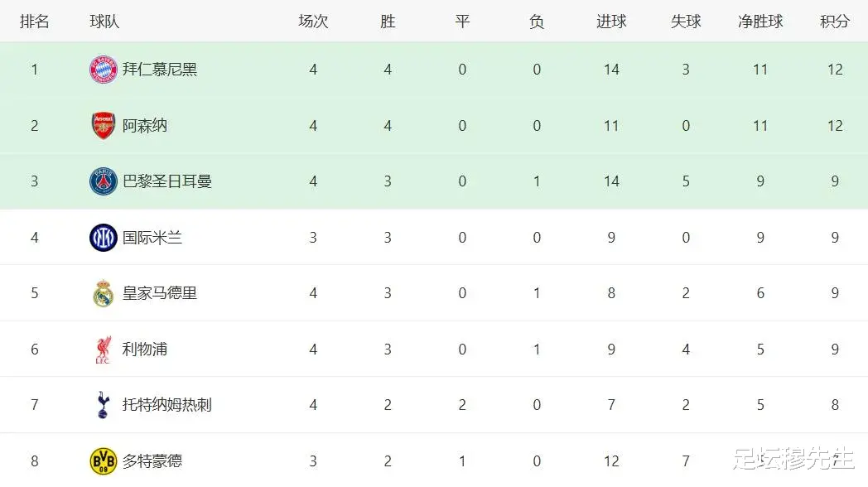Open the 国际米兰 team name
The height and width of the screenshot is (487, 868).
(x=152, y=238)
